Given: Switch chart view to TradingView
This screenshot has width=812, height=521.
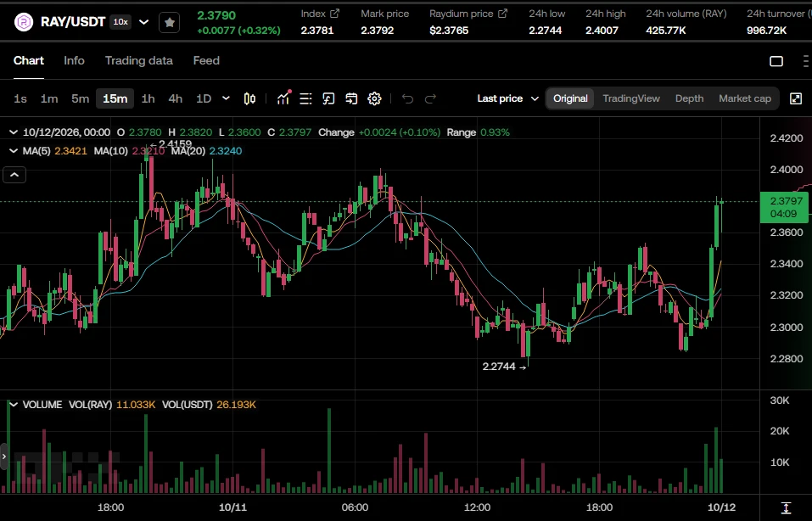Looking at the screenshot, I should 631,98.
